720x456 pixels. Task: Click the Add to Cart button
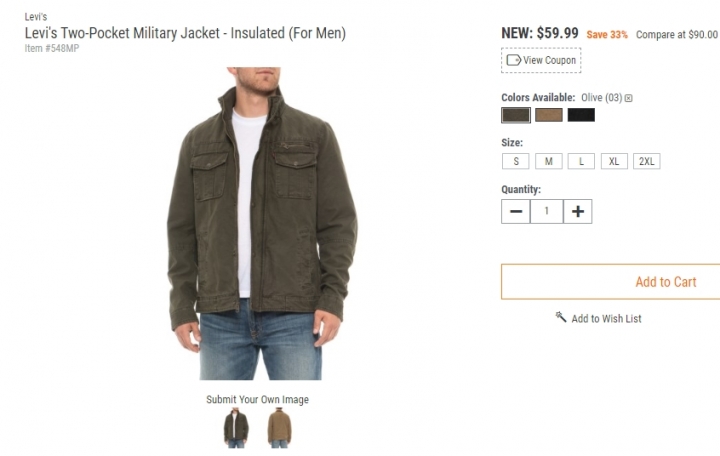click(x=664, y=282)
